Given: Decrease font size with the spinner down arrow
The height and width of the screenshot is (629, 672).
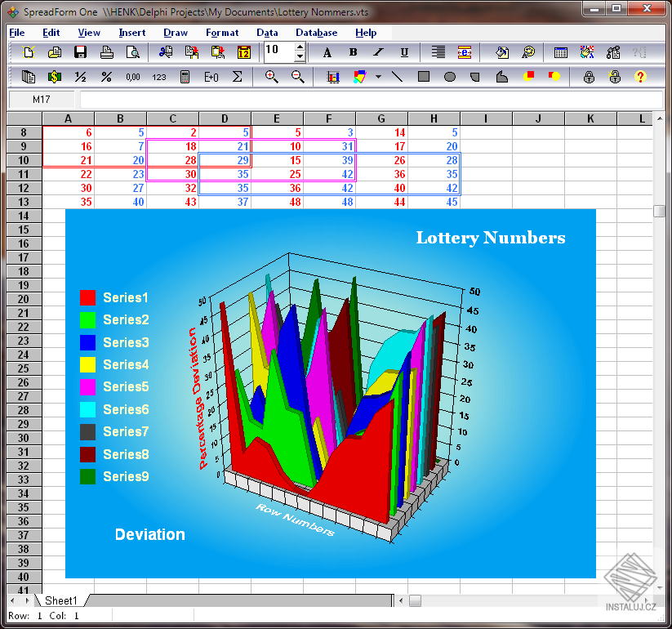Looking at the screenshot, I should (x=299, y=56).
